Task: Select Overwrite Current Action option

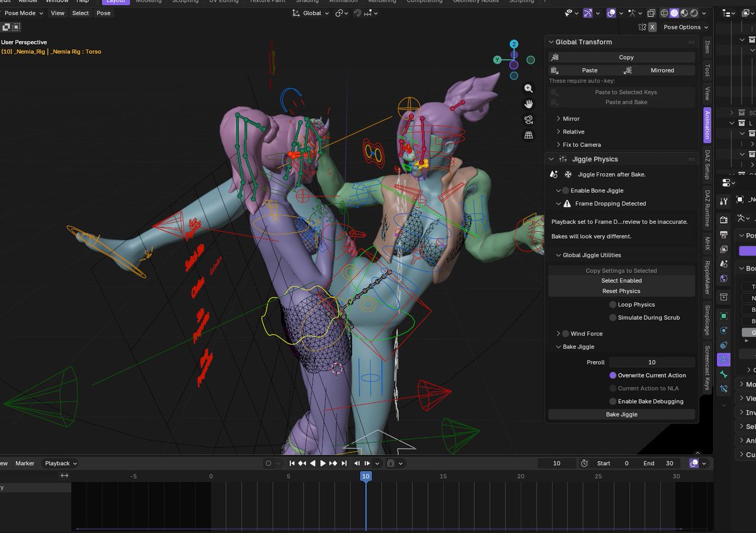Action: pyautogui.click(x=613, y=375)
